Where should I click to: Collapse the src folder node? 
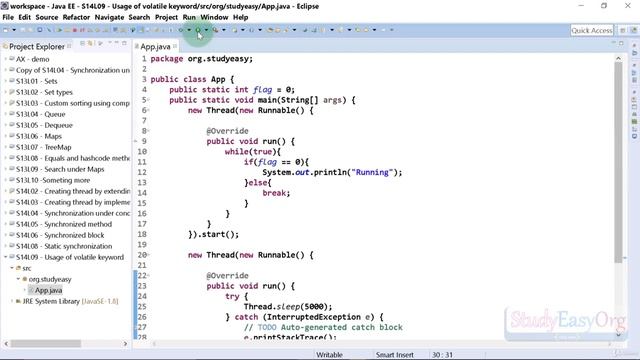pyautogui.click(x=12, y=268)
